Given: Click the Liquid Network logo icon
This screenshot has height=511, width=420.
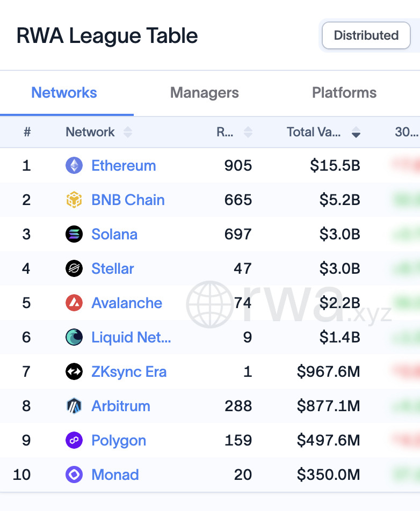Looking at the screenshot, I should pos(74,337).
